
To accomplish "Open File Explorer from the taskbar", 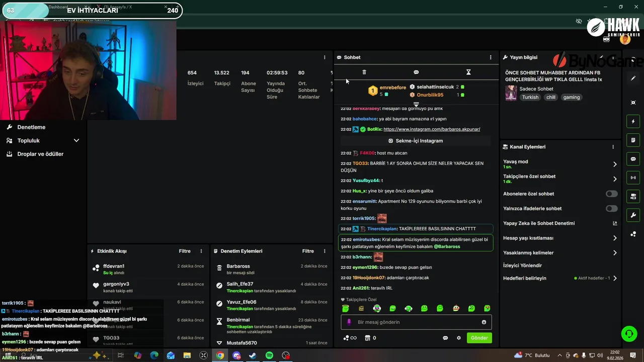I will 187,355.
